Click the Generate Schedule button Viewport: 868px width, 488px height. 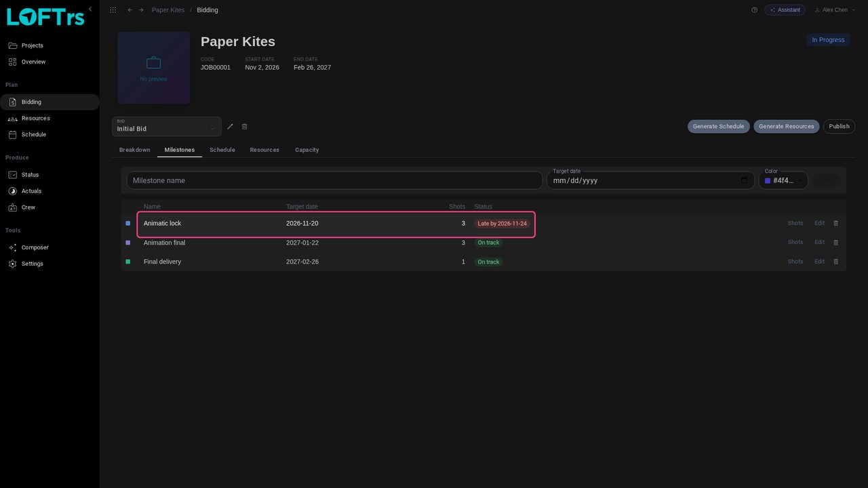(x=719, y=127)
